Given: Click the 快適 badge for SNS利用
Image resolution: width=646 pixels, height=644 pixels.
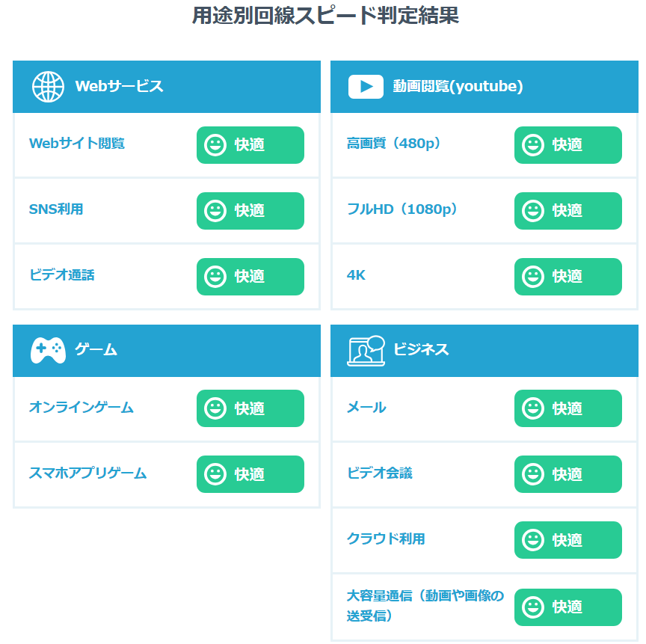Looking at the screenshot, I should click(x=250, y=211).
